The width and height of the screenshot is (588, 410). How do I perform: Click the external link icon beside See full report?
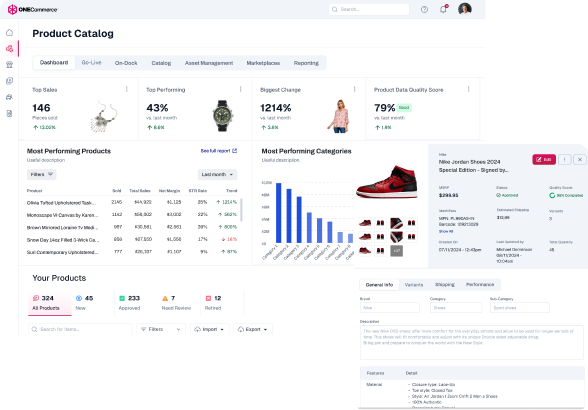pos(235,151)
